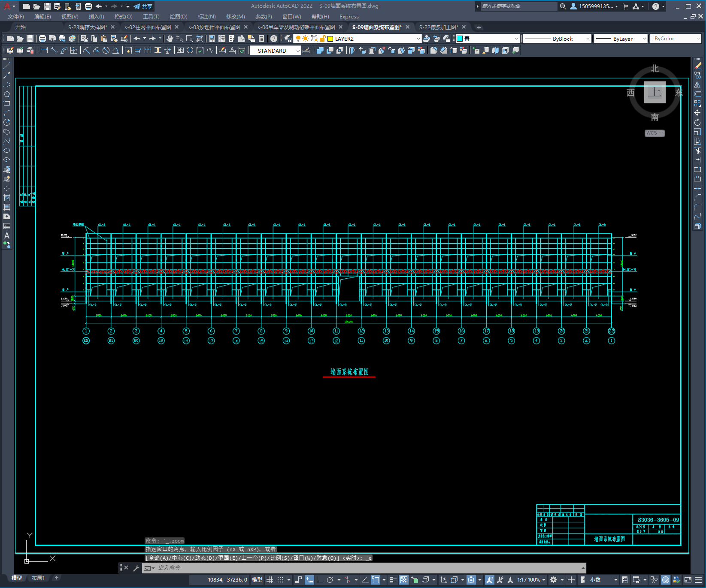Select the Move tool in Modify toolbar
The image size is (706, 588).
coord(697,113)
